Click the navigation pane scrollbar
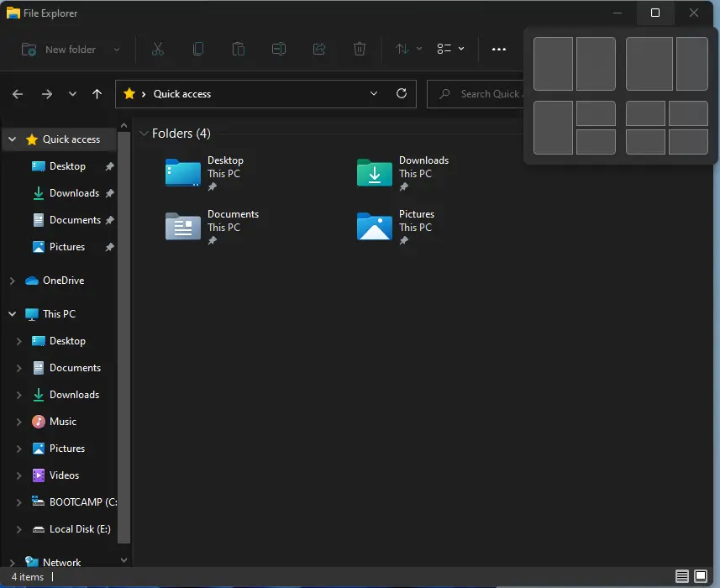Screen dimensions: 720x588 124,338
